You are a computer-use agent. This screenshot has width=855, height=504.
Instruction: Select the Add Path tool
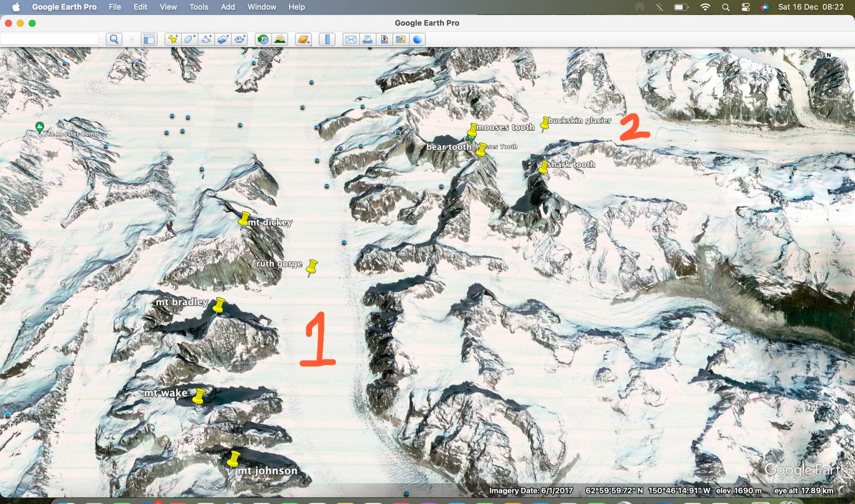tap(206, 39)
